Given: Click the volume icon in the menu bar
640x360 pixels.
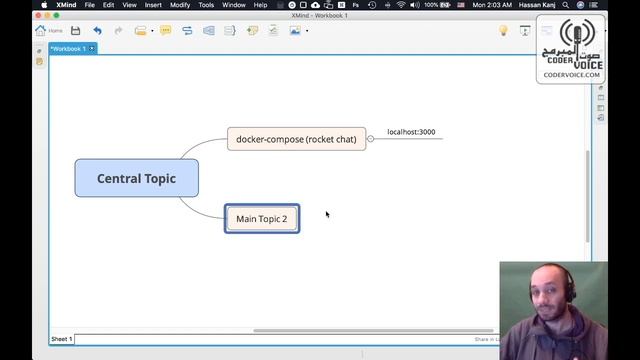Looking at the screenshot, I should click(415, 5).
